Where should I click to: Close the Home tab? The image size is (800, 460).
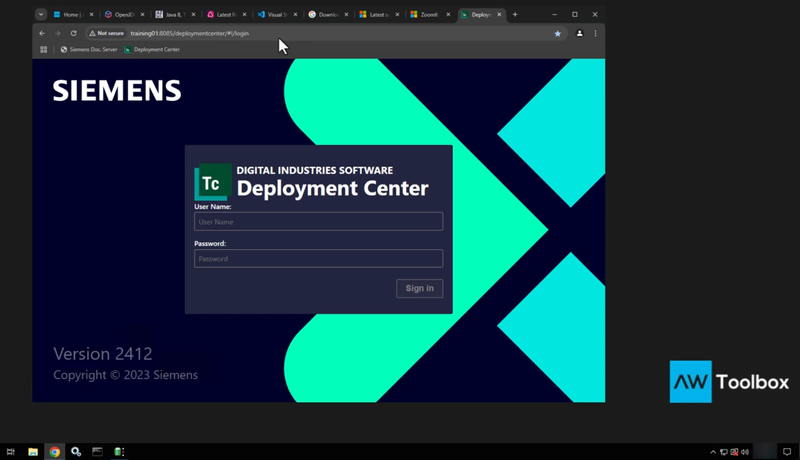(91, 15)
